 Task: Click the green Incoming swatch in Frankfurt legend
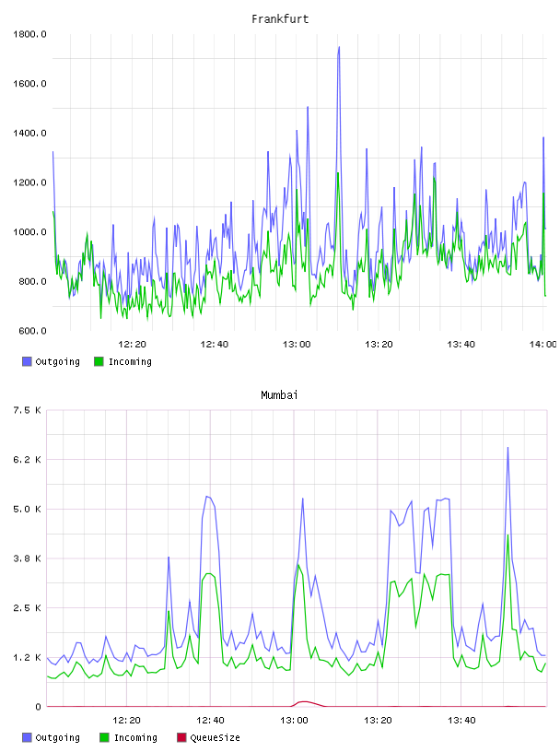[99, 361]
